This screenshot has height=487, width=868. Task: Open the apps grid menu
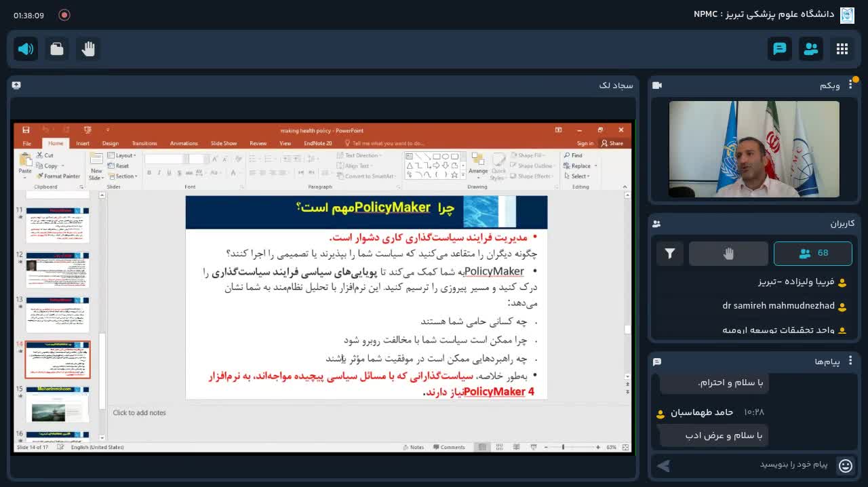point(842,49)
